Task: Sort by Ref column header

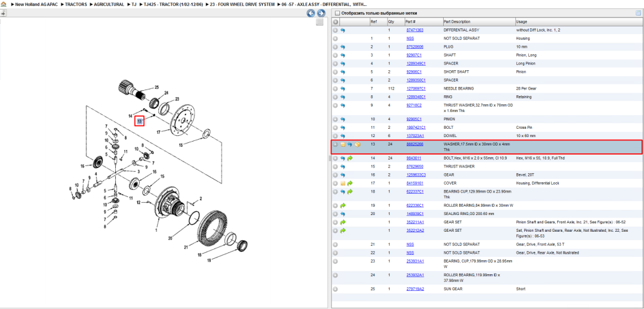Action: pos(377,22)
